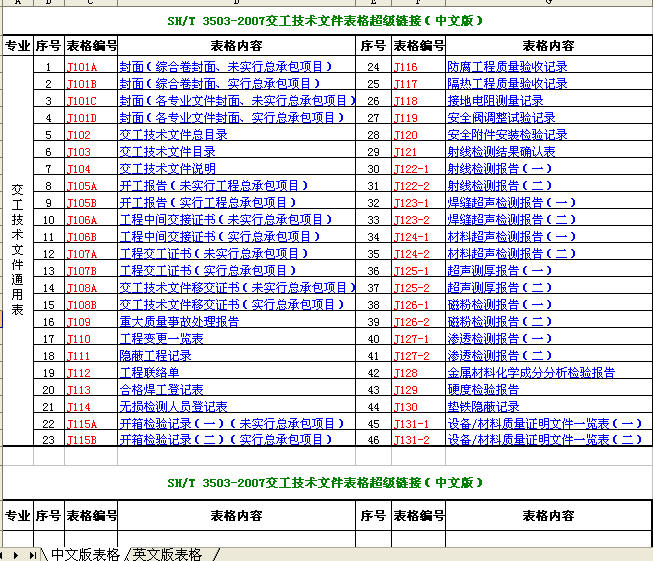Open link 焊缝超声检测报告(一)
Image resolution: width=653 pixels, height=561 pixels.
(x=512, y=203)
